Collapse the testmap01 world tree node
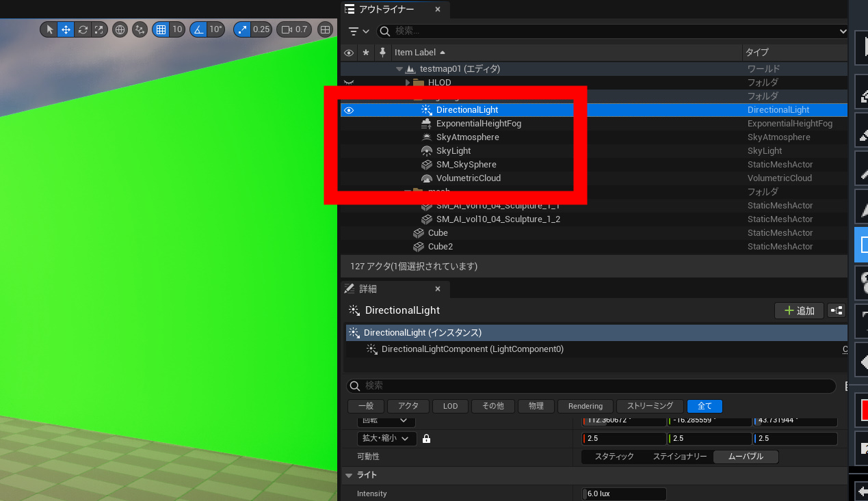Viewport: 868px width, 501px height. [x=399, y=69]
